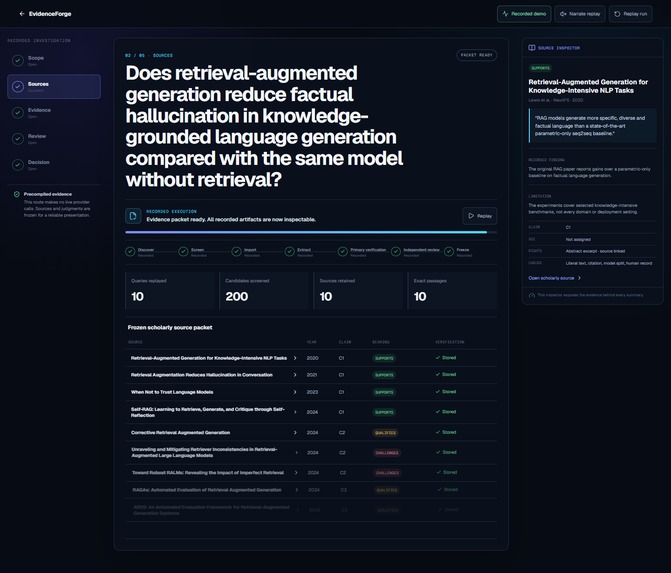Open the Scope step in the sidebar
Viewport: 671px width, 573px height.
pyautogui.click(x=54, y=60)
